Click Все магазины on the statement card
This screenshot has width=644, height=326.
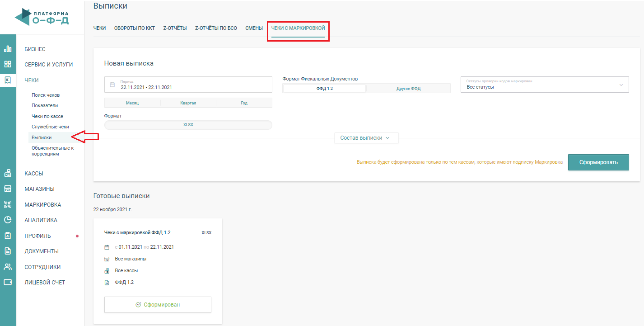131,259
